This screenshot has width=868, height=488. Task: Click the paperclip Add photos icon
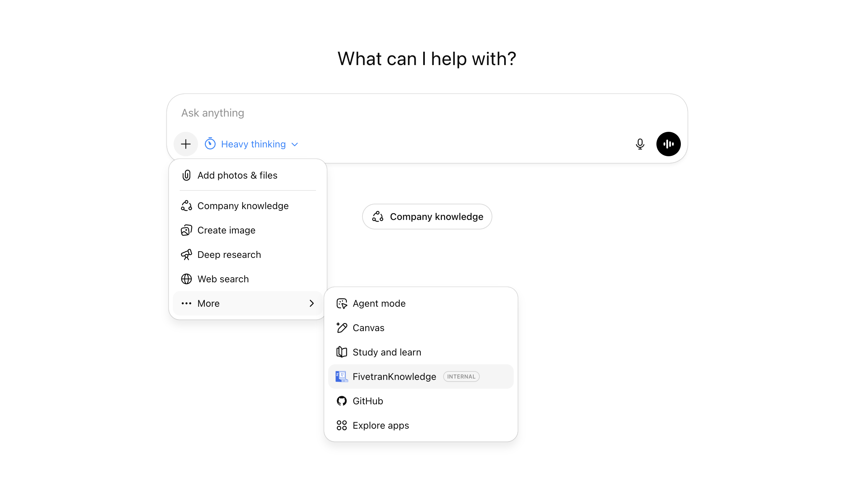click(x=186, y=175)
